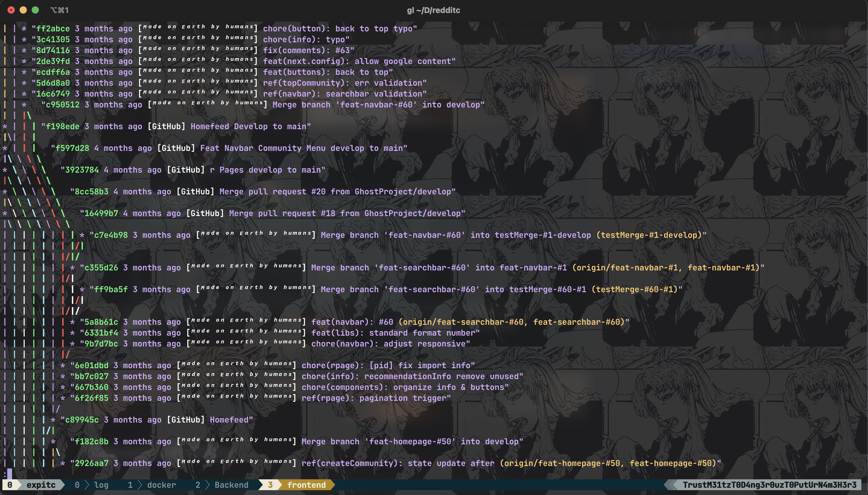Click commit hash 16c6749
Image resolution: width=868 pixels, height=495 pixels.
[x=53, y=94]
